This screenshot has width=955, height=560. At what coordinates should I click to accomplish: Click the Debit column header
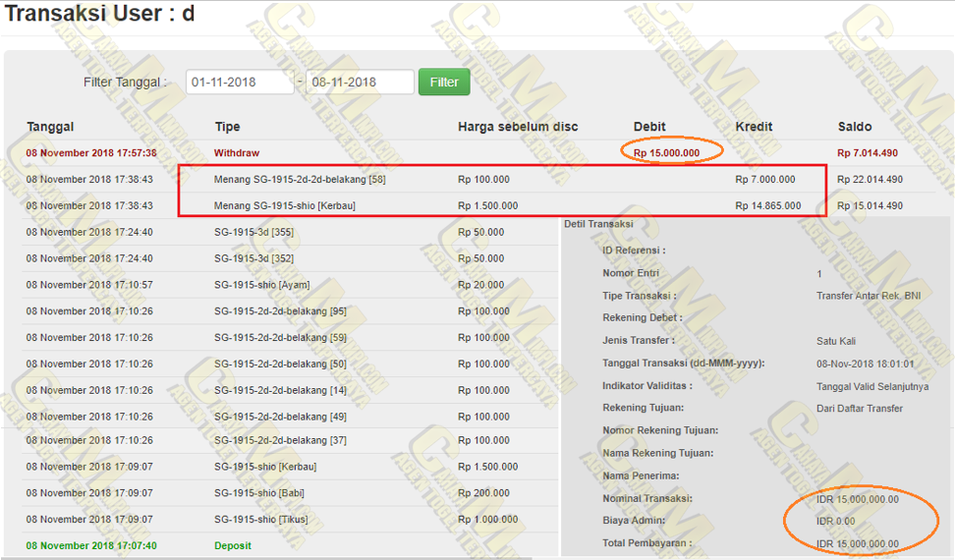pos(649,127)
